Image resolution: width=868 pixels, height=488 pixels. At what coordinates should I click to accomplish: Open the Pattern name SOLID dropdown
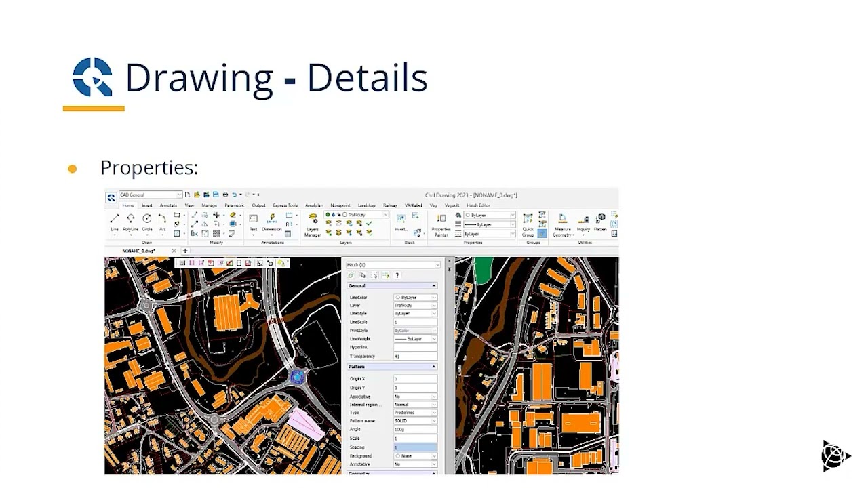[x=415, y=420]
